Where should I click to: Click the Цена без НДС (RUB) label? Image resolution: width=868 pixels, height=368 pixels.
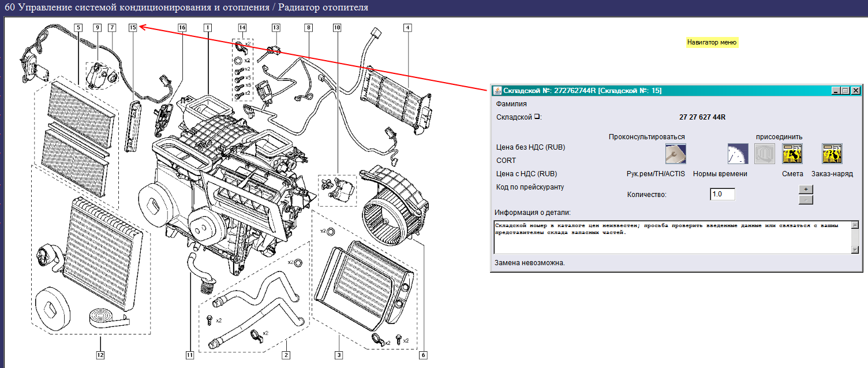coord(530,147)
